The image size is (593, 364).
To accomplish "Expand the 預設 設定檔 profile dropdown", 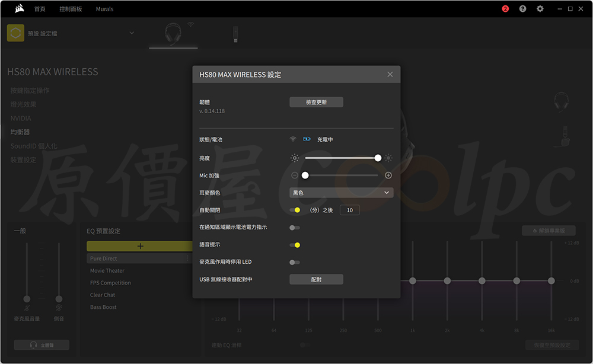I will [x=132, y=33].
